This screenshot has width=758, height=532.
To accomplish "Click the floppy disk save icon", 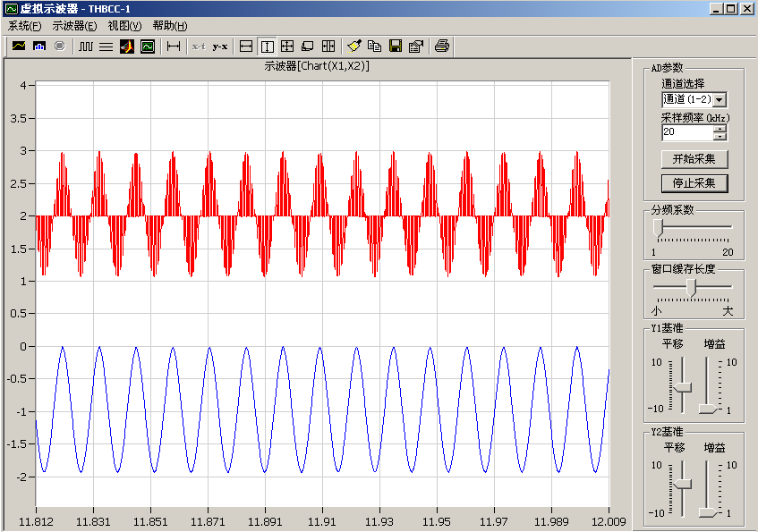I will [395, 46].
